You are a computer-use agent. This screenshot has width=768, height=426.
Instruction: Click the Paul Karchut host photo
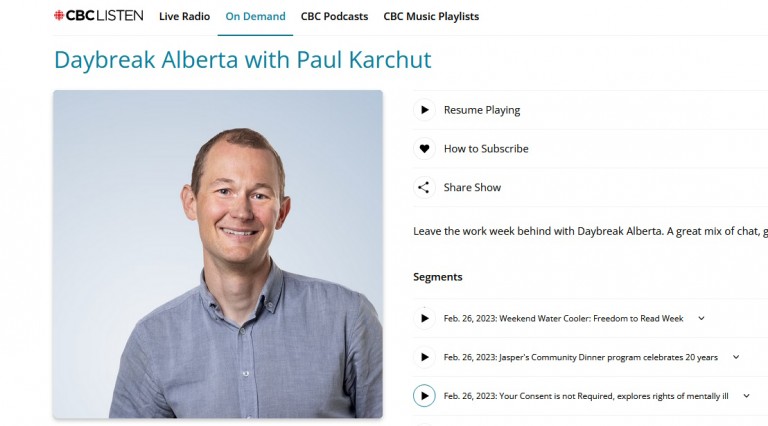click(218, 254)
